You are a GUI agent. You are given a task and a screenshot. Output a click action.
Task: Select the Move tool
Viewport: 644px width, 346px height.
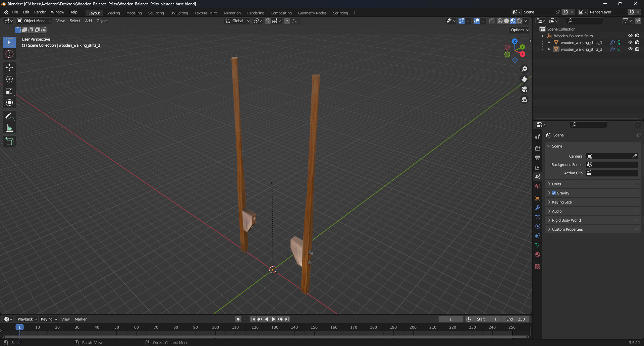9,67
